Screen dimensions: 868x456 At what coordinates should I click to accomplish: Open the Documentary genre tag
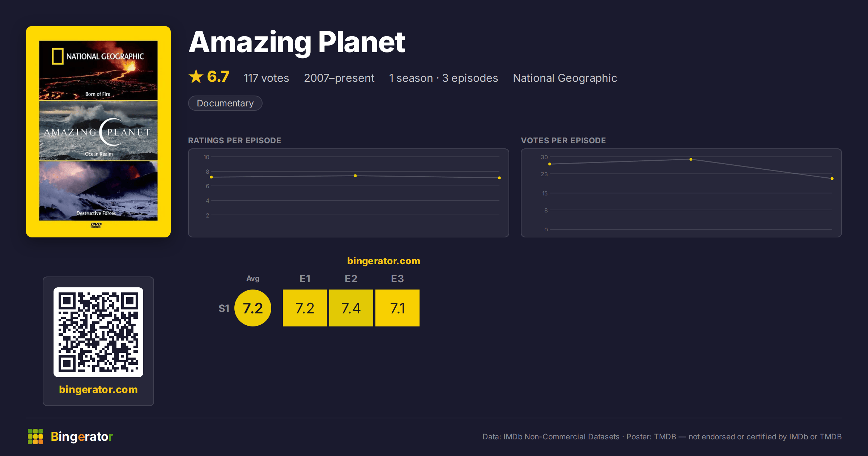coord(225,103)
